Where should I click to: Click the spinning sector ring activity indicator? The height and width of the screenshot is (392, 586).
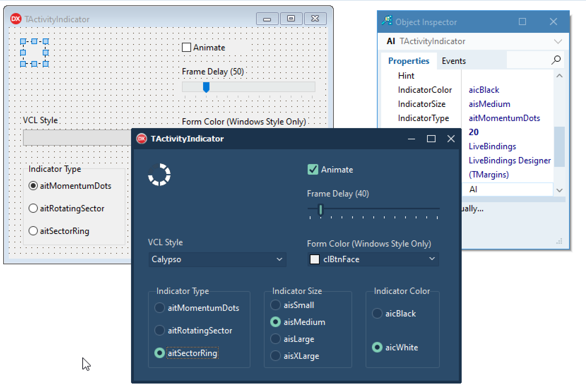159,175
